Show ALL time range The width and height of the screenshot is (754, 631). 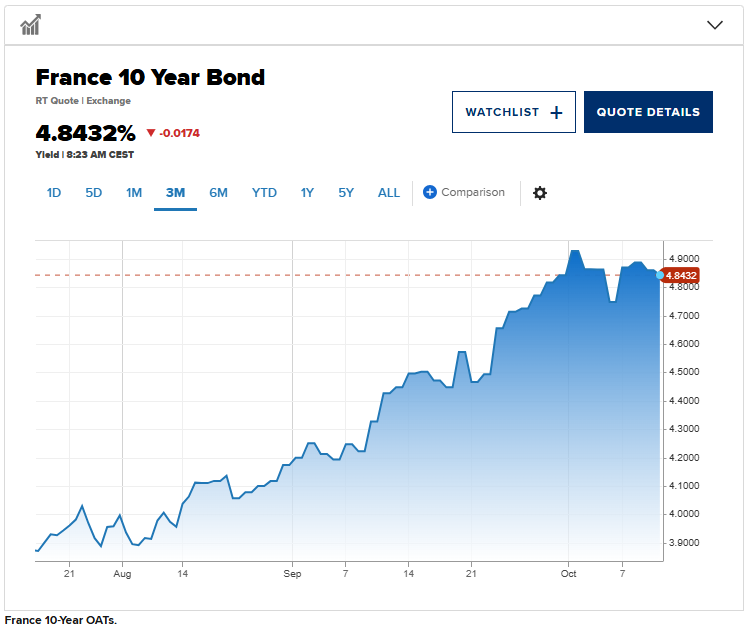389,193
